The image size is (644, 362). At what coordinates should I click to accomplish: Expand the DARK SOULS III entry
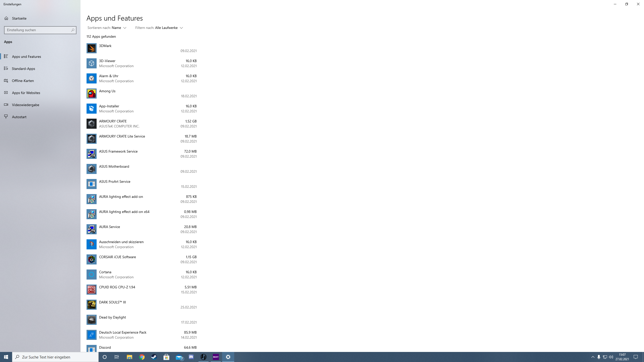tap(141, 304)
